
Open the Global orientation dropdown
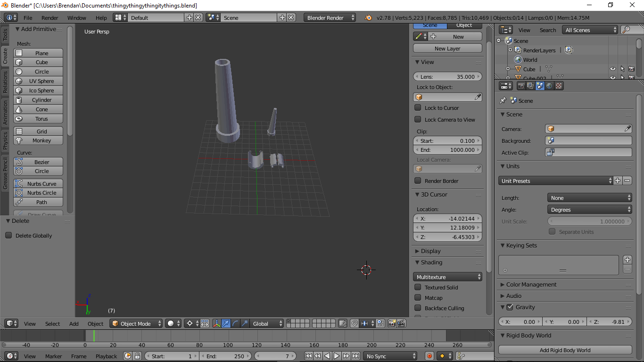click(x=267, y=323)
